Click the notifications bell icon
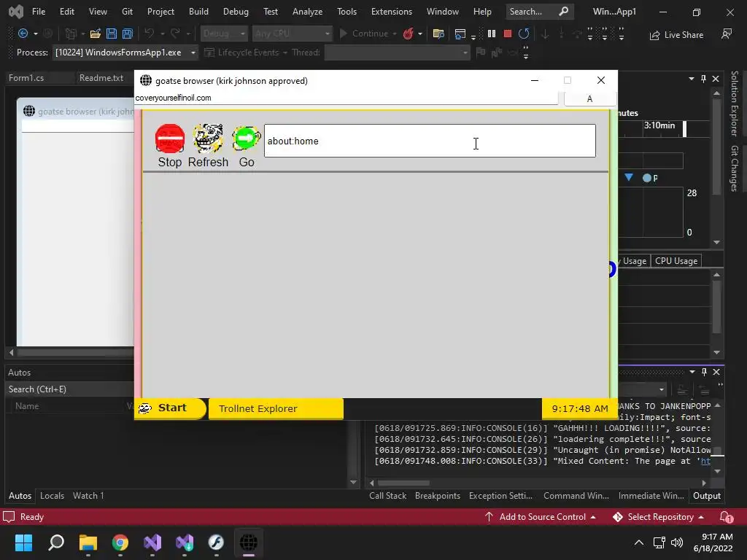 pos(726,517)
